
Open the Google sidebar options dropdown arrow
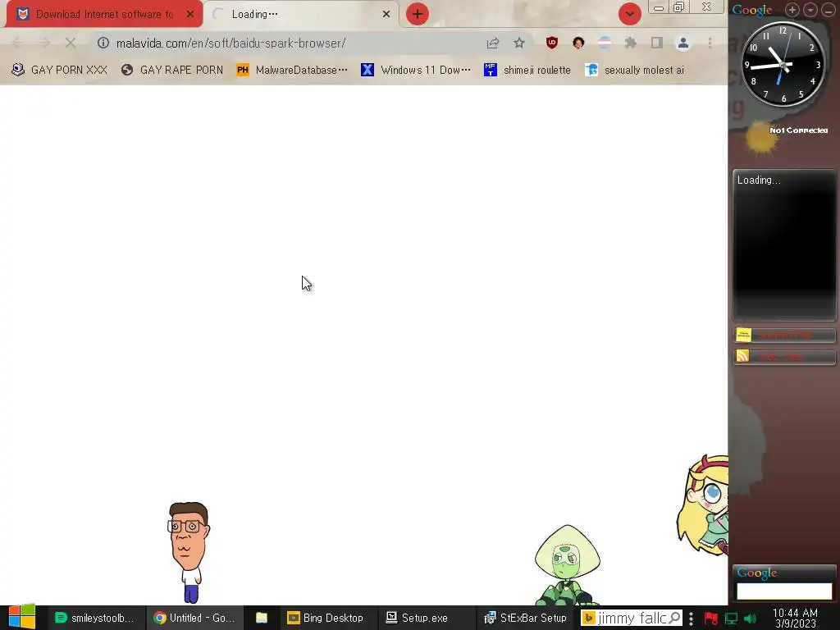point(810,10)
